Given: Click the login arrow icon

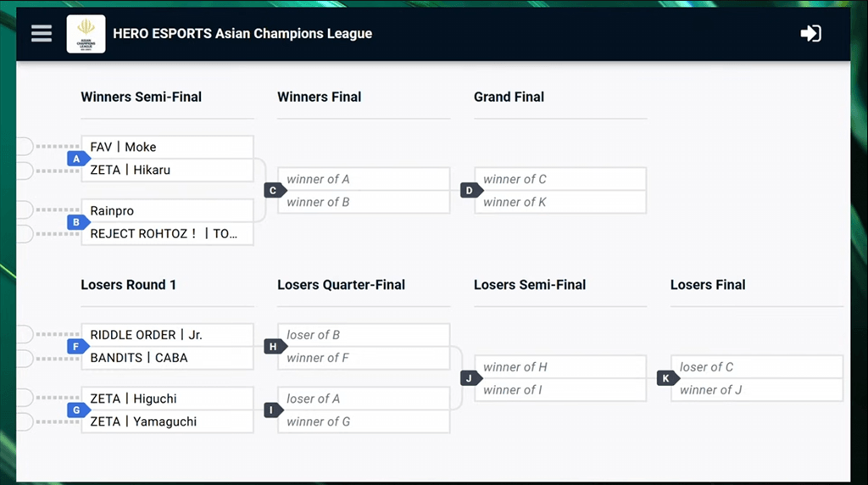Looking at the screenshot, I should click(810, 33).
